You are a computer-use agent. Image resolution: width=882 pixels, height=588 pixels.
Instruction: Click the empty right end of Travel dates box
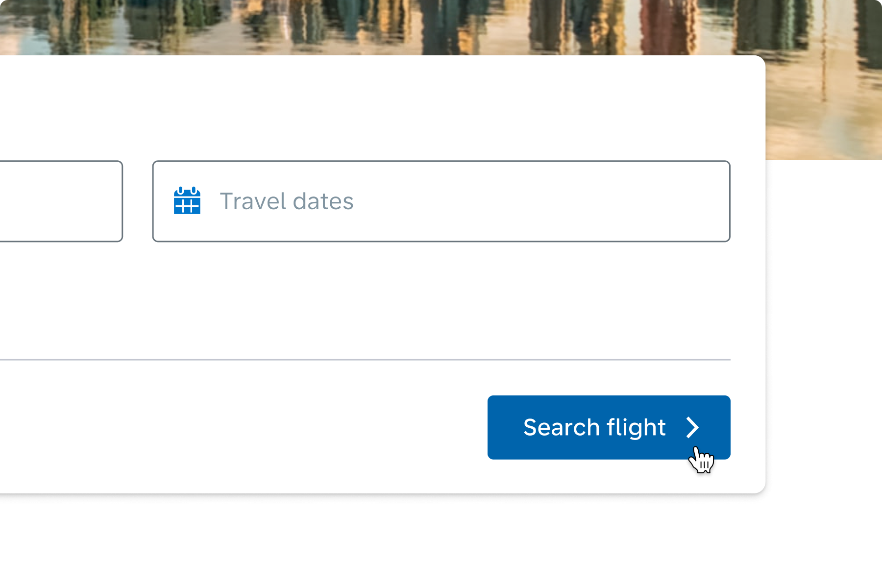pyautogui.click(x=637, y=201)
